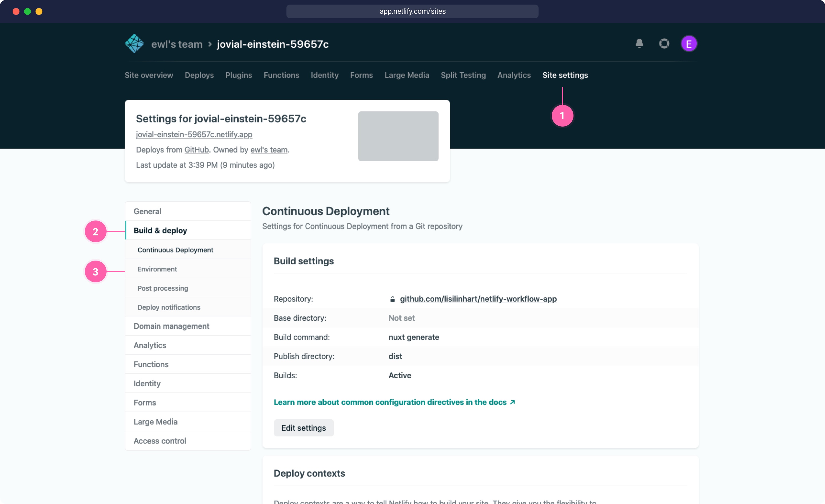Select Forms in settings sidebar
Viewport: 825px width, 504px height.
[x=188, y=402]
